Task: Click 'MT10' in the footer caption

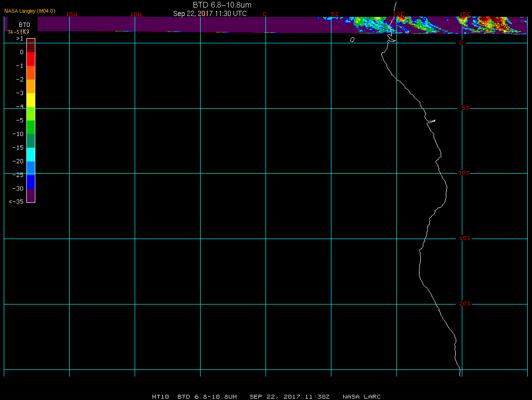Action: click(161, 397)
